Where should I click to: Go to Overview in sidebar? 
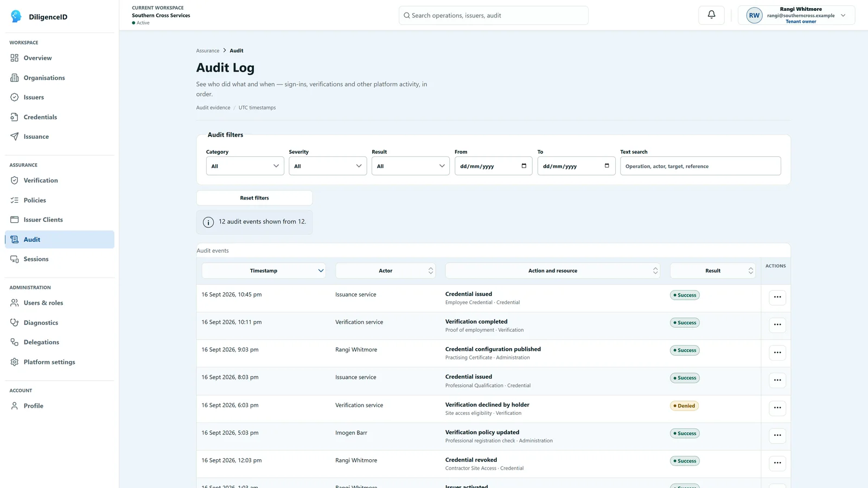[x=60, y=58]
